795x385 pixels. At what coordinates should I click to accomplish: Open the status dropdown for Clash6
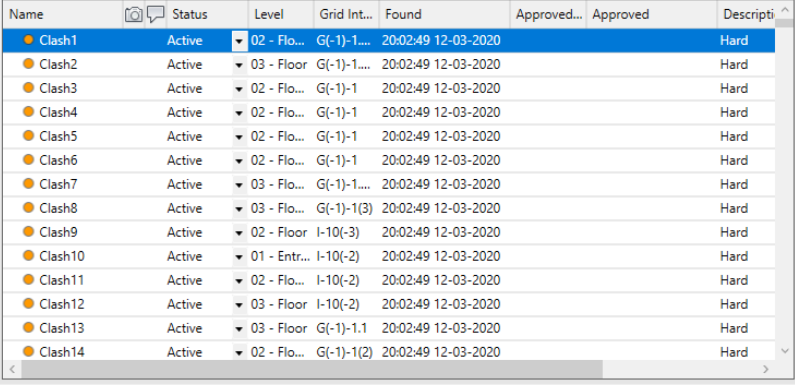(239, 161)
